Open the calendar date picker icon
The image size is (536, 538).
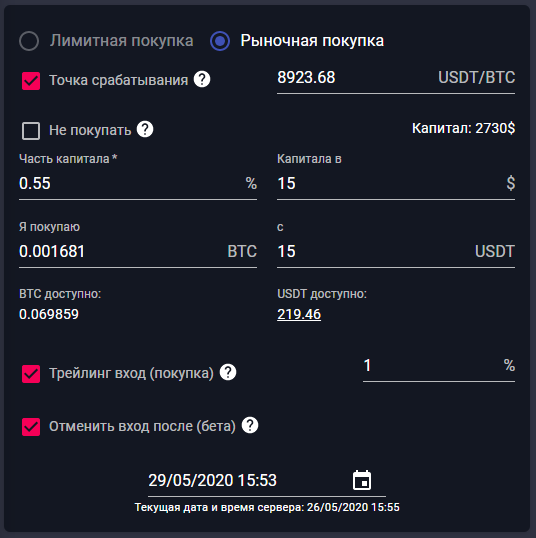click(x=362, y=480)
